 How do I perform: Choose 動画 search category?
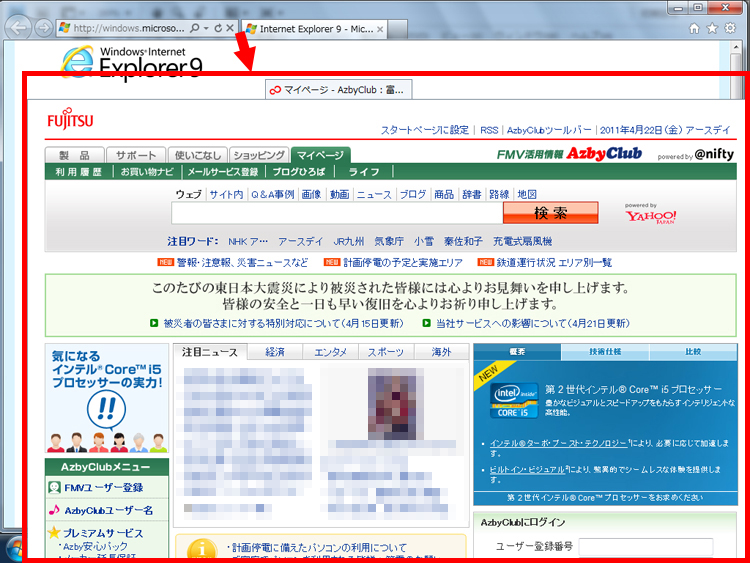tap(340, 194)
